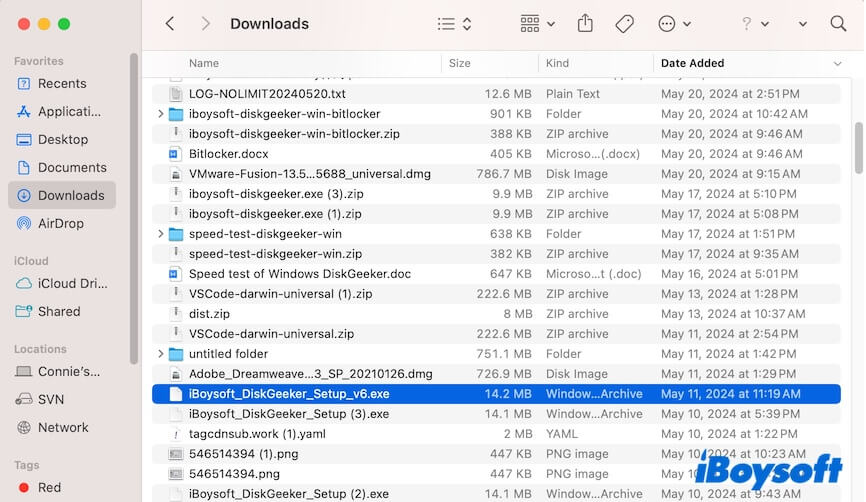This screenshot has width=866, height=502.
Task: Click the 546514394 (1).png thumbnail icon
Action: point(176,454)
